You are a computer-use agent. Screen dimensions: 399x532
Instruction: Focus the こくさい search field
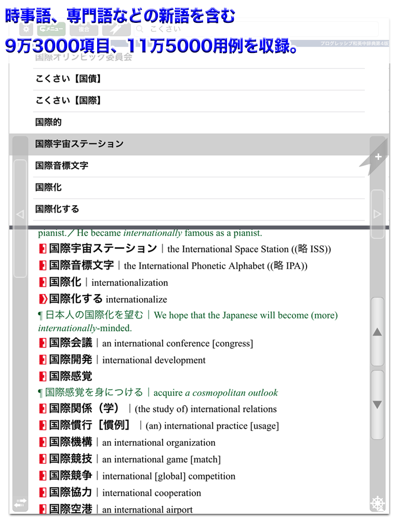(256, 29)
